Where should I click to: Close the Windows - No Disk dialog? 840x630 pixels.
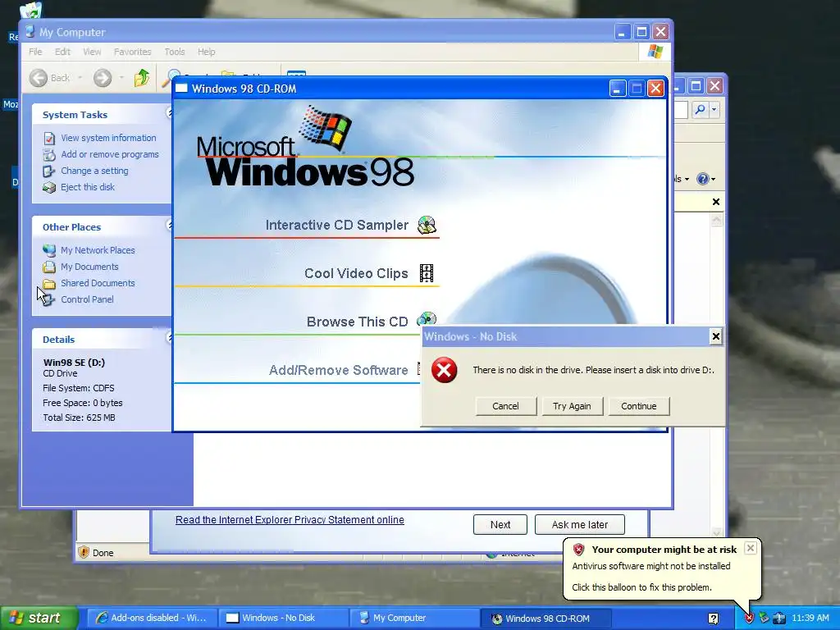[x=715, y=336]
